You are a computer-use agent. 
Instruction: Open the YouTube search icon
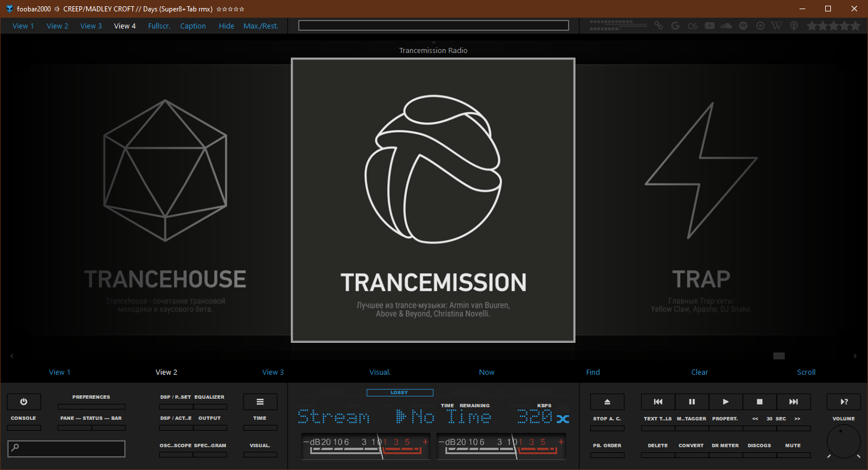709,26
